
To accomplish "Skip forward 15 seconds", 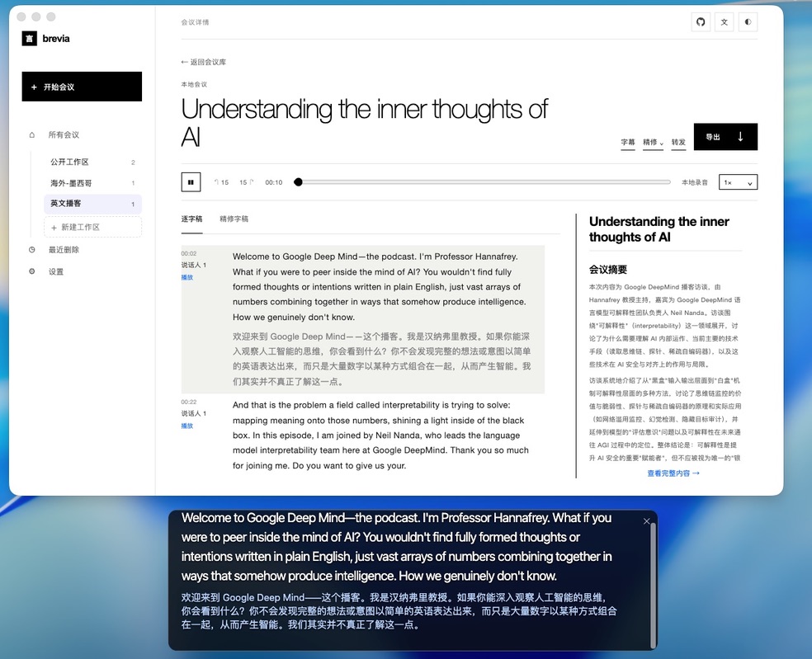I will coord(247,182).
